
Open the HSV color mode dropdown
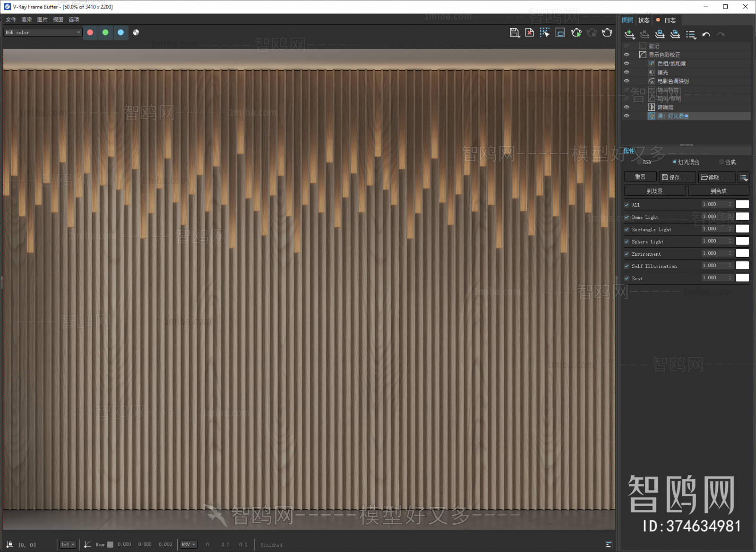tap(188, 544)
